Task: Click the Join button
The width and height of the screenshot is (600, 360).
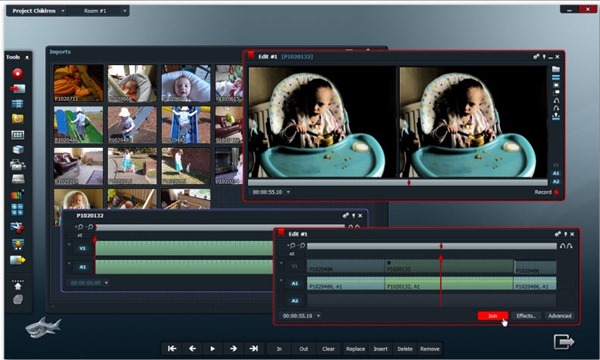Action: 493,316
